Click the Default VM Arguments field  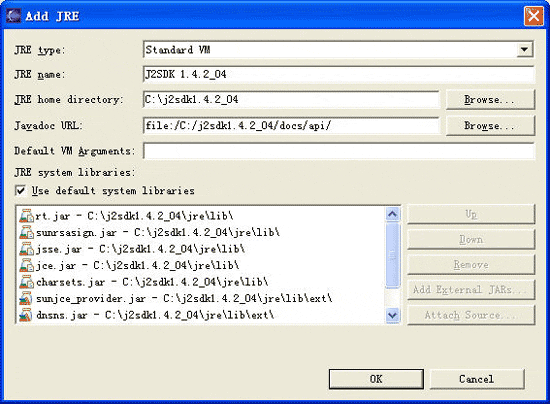338,151
